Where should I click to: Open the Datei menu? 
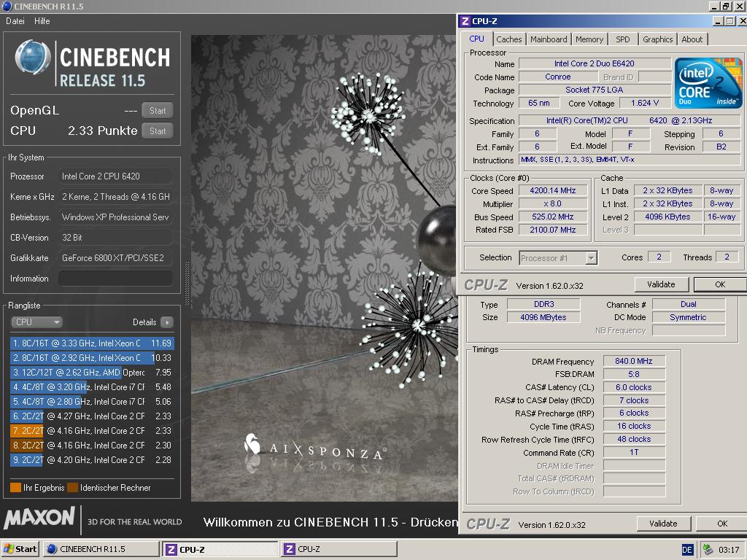[x=15, y=21]
